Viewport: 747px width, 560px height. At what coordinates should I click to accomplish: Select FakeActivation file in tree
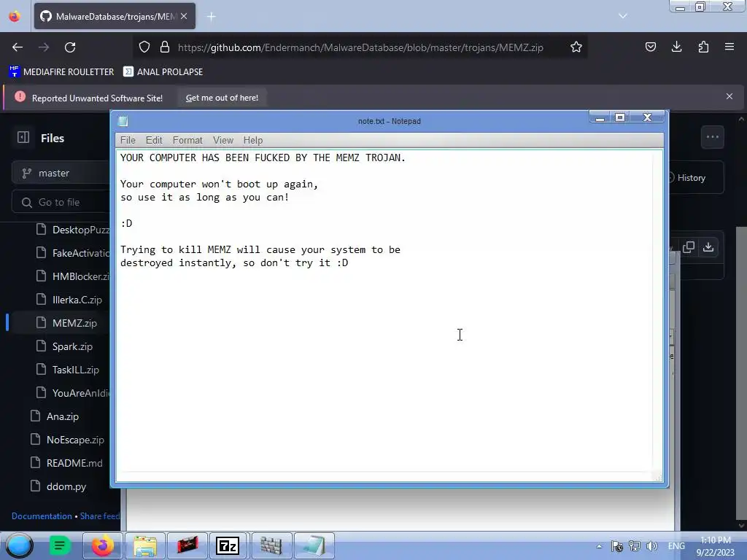click(x=74, y=253)
